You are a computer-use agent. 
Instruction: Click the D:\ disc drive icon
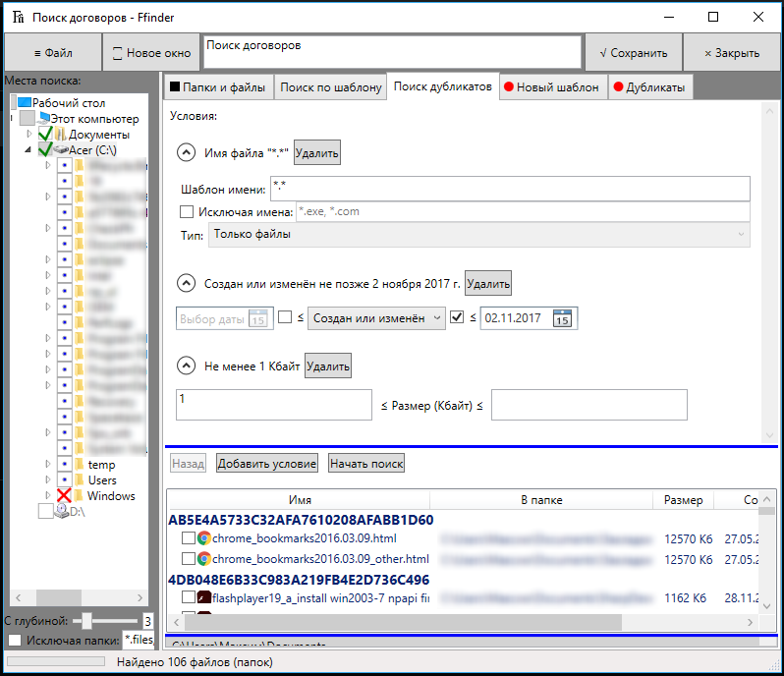[62, 511]
